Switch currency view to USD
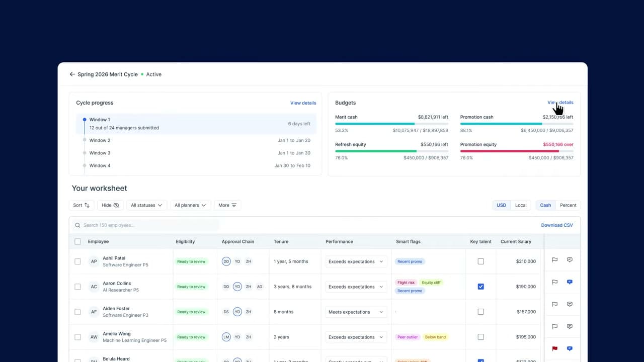The height and width of the screenshot is (362, 644). (x=502, y=205)
